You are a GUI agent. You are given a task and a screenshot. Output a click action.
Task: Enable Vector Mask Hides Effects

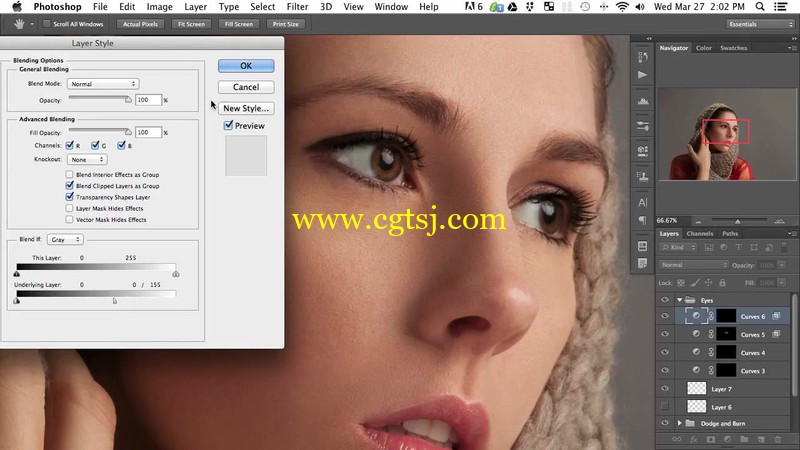tap(69, 219)
